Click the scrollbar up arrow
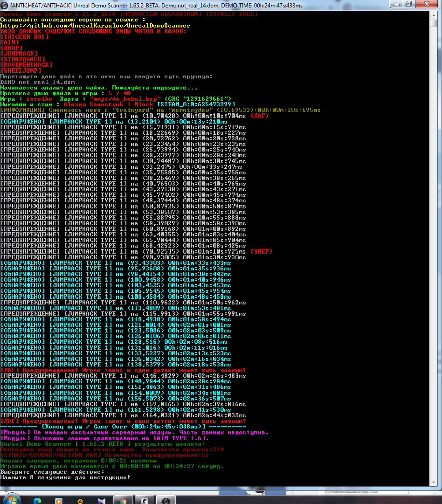This screenshot has width=442, height=504. (x=433, y=15)
